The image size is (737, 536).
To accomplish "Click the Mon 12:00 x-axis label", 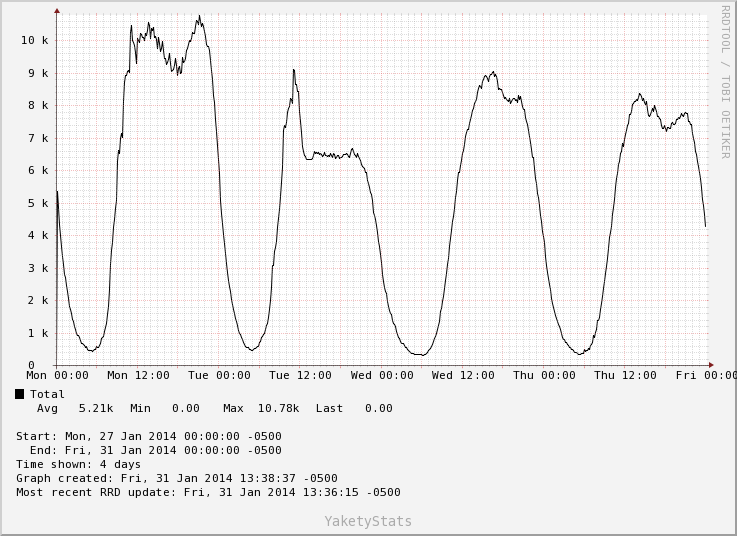I will click(x=138, y=376).
